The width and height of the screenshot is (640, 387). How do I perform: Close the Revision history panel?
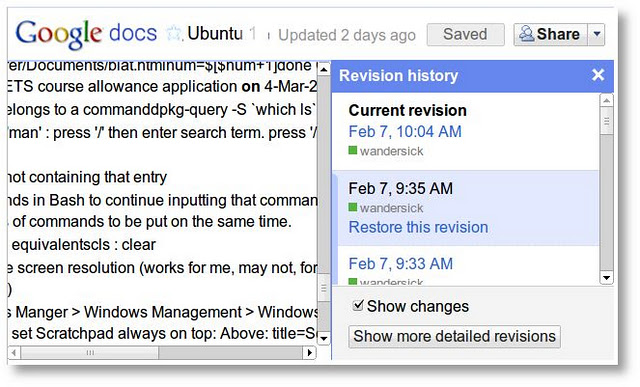click(x=598, y=75)
